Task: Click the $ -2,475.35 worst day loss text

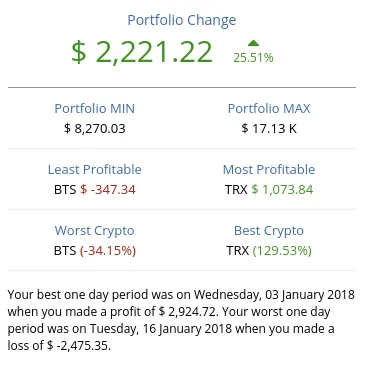Action: point(78,346)
